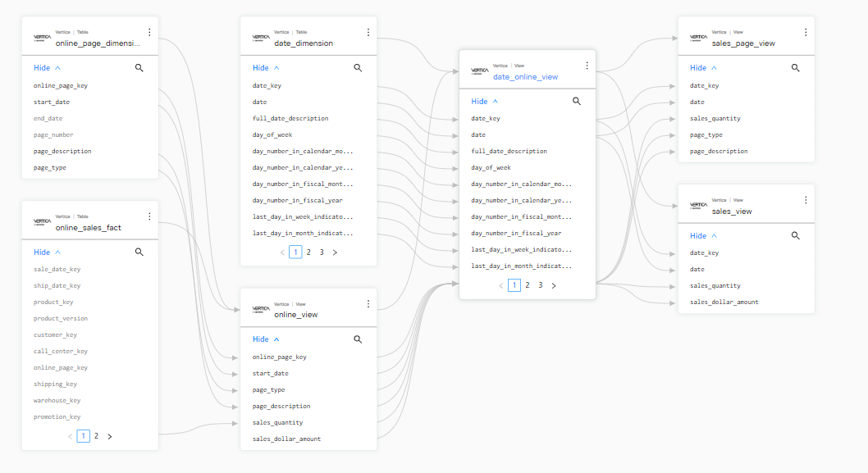868x473 pixels.
Task: Go to page 2 in date_online_view
Action: (528, 285)
